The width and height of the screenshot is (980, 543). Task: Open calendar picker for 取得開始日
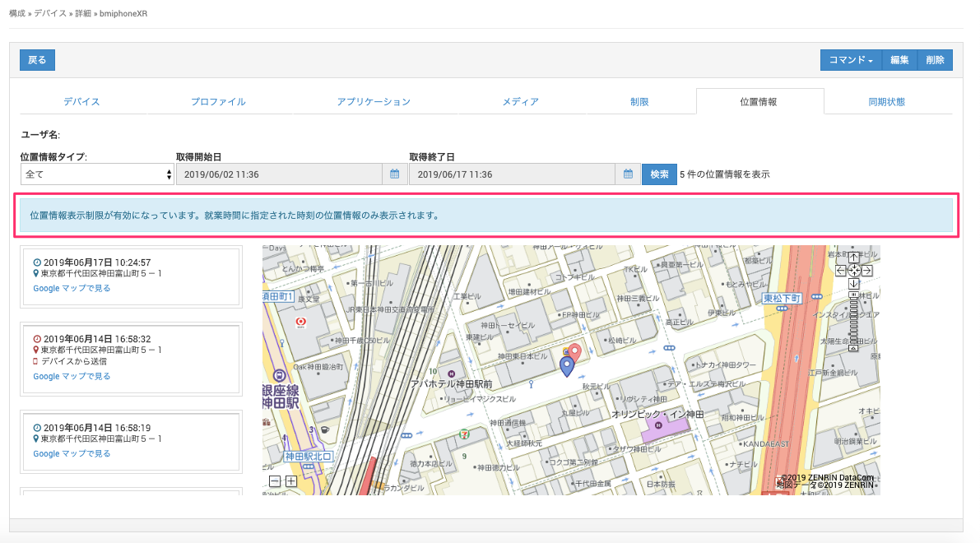pyautogui.click(x=394, y=174)
